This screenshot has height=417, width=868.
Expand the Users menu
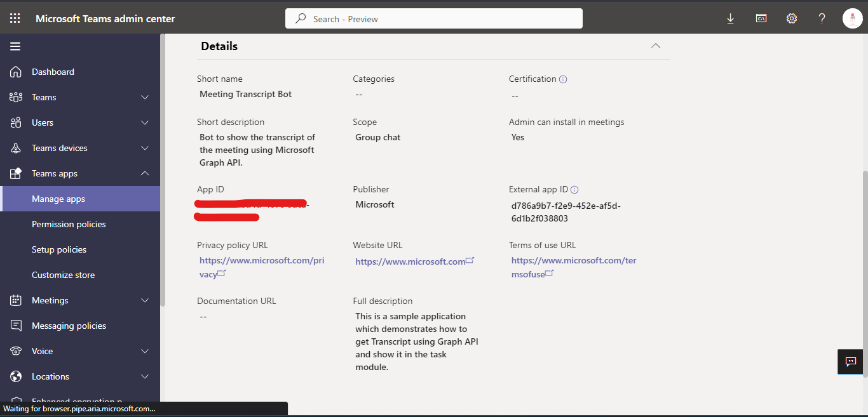coord(144,122)
